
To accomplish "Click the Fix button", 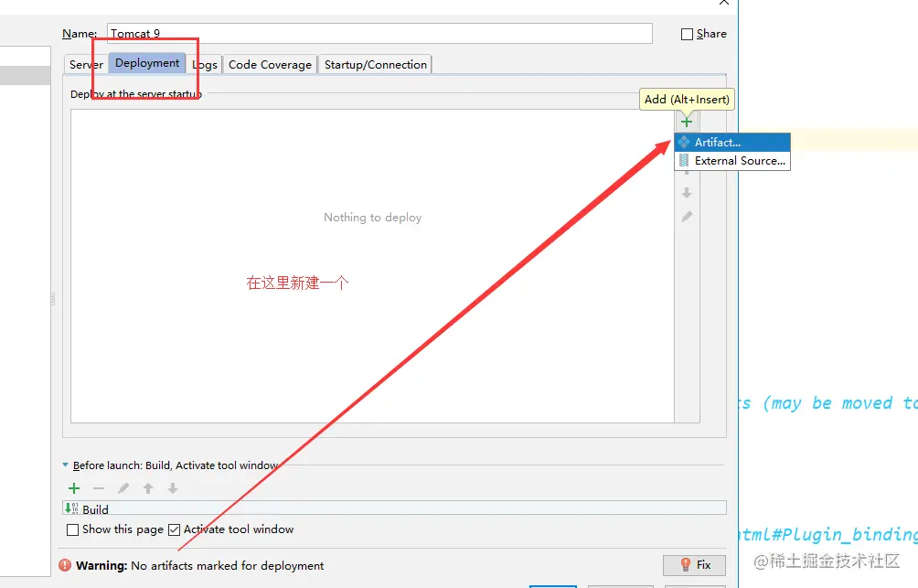I will click(694, 565).
